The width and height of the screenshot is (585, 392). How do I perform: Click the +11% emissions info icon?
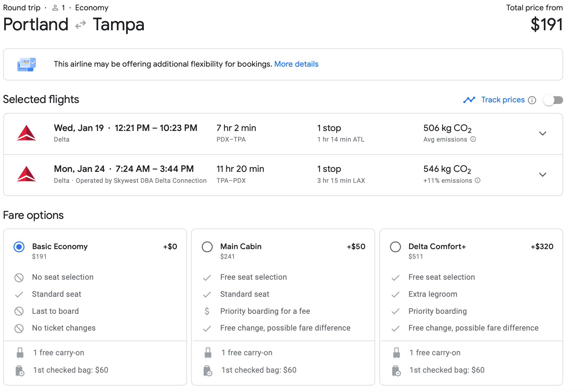(478, 181)
